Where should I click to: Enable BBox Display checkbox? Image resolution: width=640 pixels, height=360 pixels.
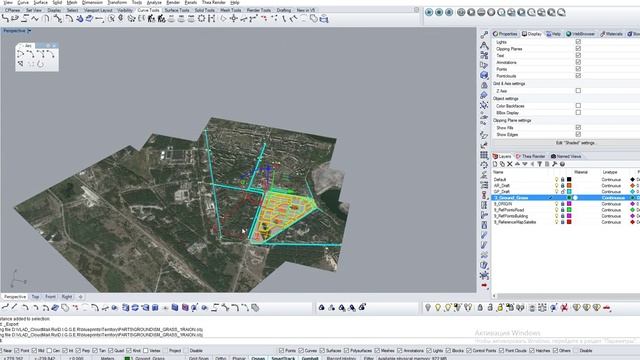tap(578, 112)
